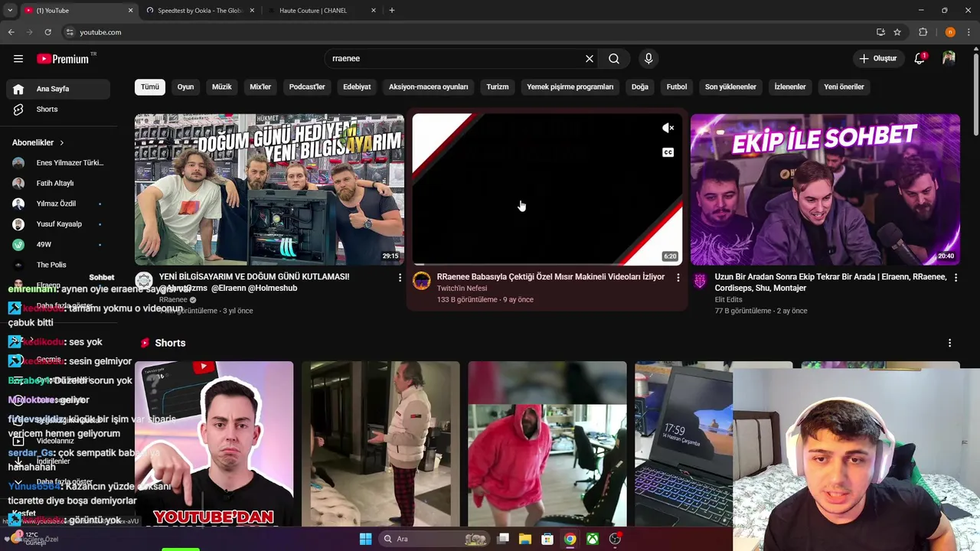
Task: Open Shorts from the sidebar
Action: [x=58, y=109]
